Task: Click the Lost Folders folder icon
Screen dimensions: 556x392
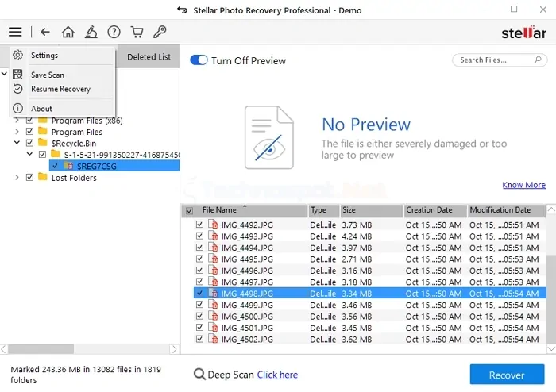Action: click(43, 177)
